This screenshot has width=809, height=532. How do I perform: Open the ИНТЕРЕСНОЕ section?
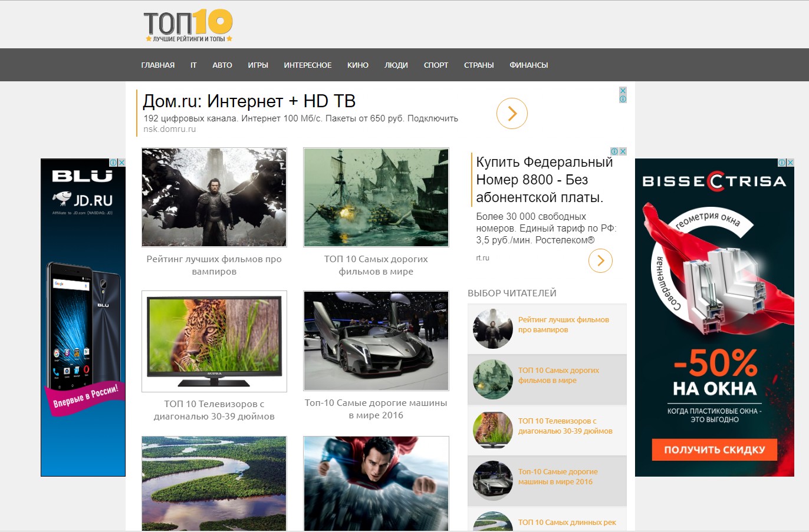pos(308,65)
